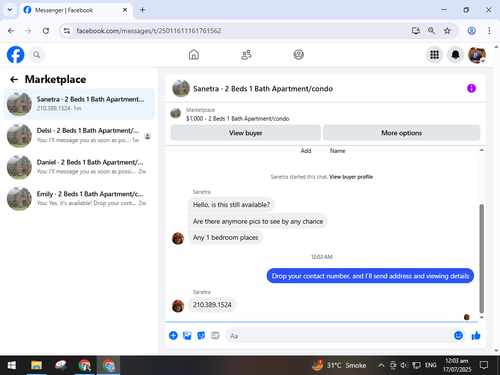Open more actions plus icon in composer

tap(173, 335)
